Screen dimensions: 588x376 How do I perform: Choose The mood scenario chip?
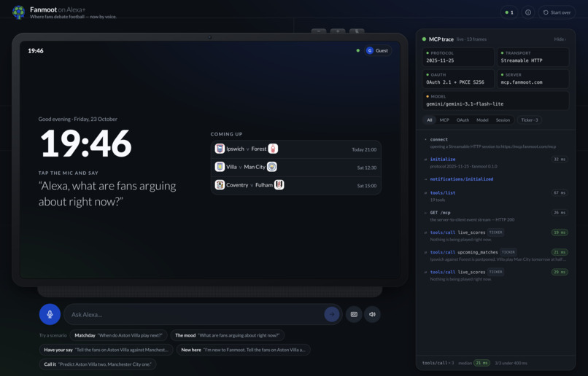click(228, 335)
